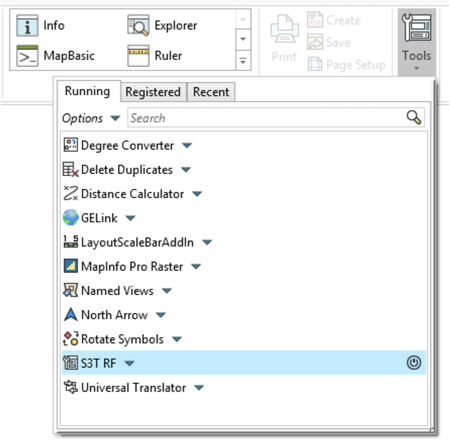Switch to the Recent tab

[x=211, y=92]
